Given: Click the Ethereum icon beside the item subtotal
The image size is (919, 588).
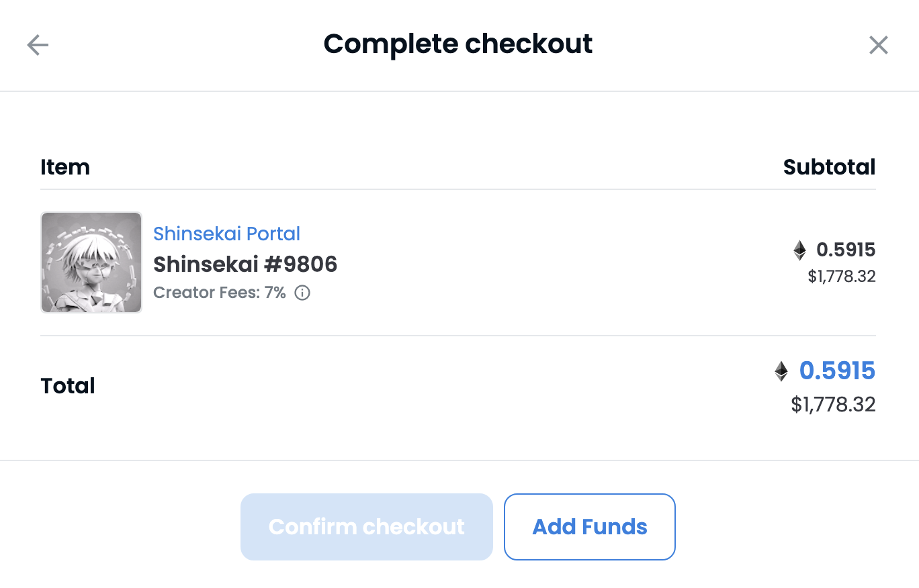Looking at the screenshot, I should pos(799,250).
